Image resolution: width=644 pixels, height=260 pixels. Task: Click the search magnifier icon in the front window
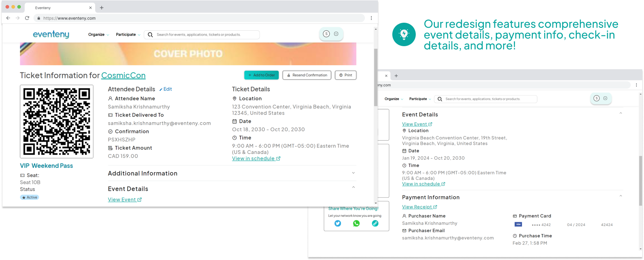point(150,35)
